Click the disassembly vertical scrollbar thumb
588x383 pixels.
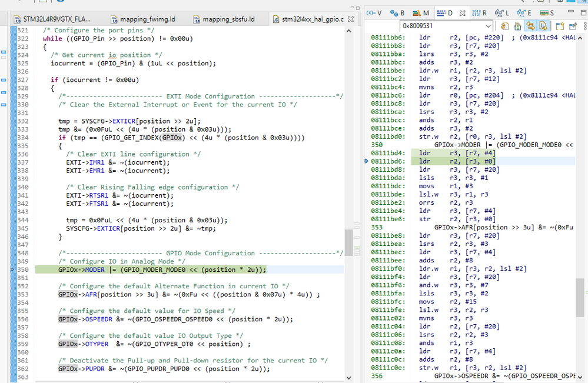pyautogui.click(x=580, y=298)
